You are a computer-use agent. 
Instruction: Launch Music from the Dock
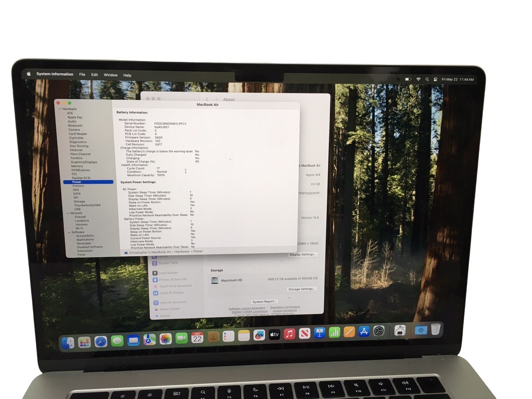tap(289, 333)
